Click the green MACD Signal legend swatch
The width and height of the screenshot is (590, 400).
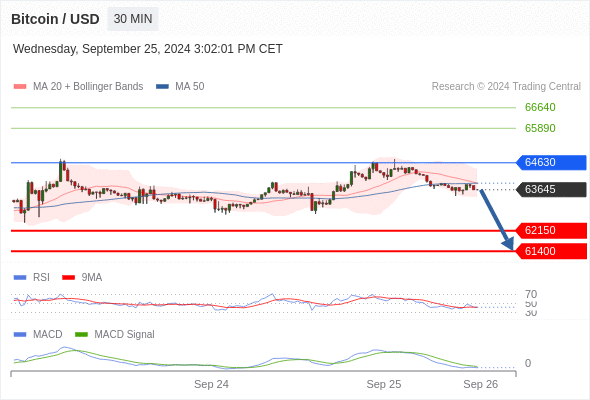coord(81,334)
